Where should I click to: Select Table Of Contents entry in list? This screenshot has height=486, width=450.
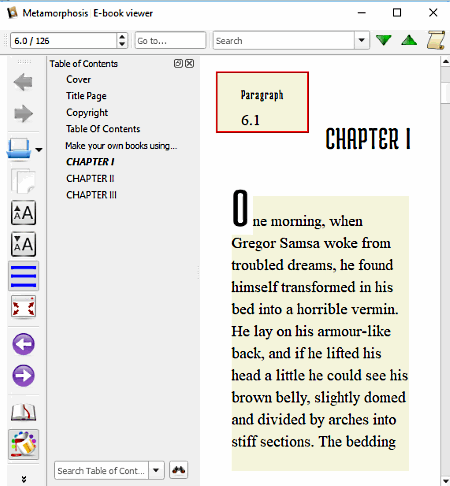point(103,129)
